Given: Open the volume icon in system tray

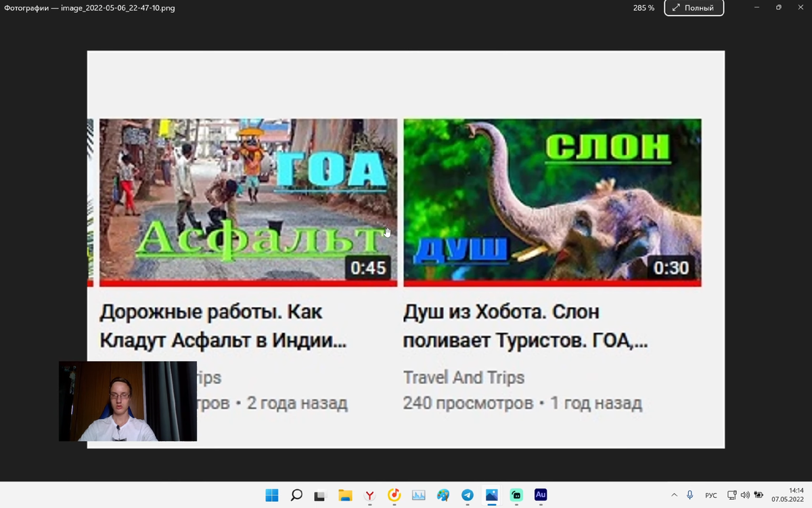Looking at the screenshot, I should pos(744,494).
